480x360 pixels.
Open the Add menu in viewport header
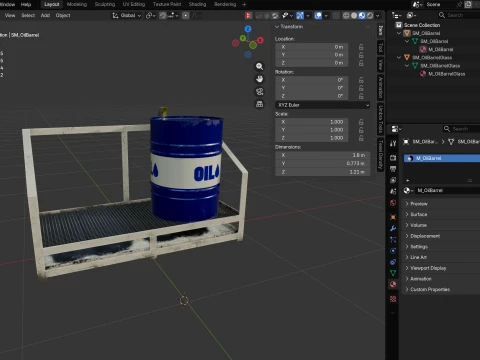click(x=45, y=15)
